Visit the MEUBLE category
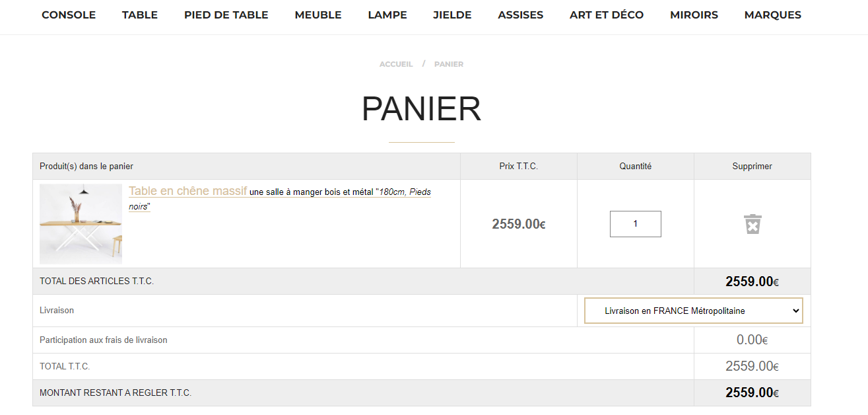The image size is (868, 415). coord(317,15)
